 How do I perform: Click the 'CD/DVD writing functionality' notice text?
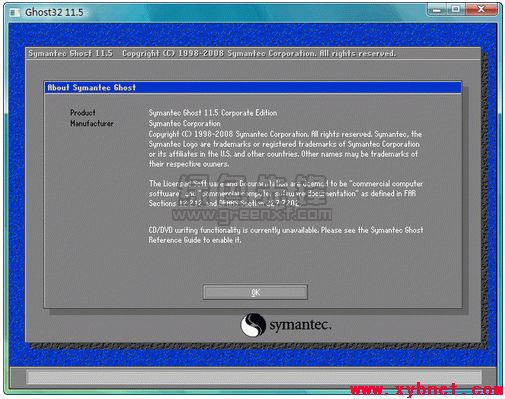tap(286, 235)
